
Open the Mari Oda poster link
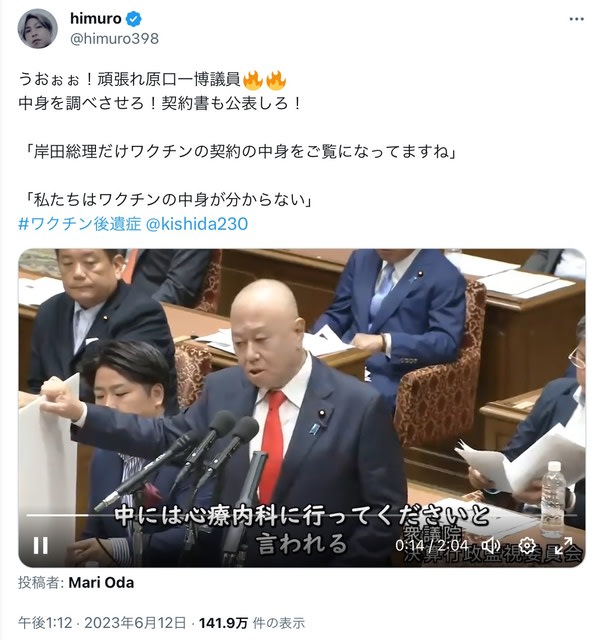(101, 582)
